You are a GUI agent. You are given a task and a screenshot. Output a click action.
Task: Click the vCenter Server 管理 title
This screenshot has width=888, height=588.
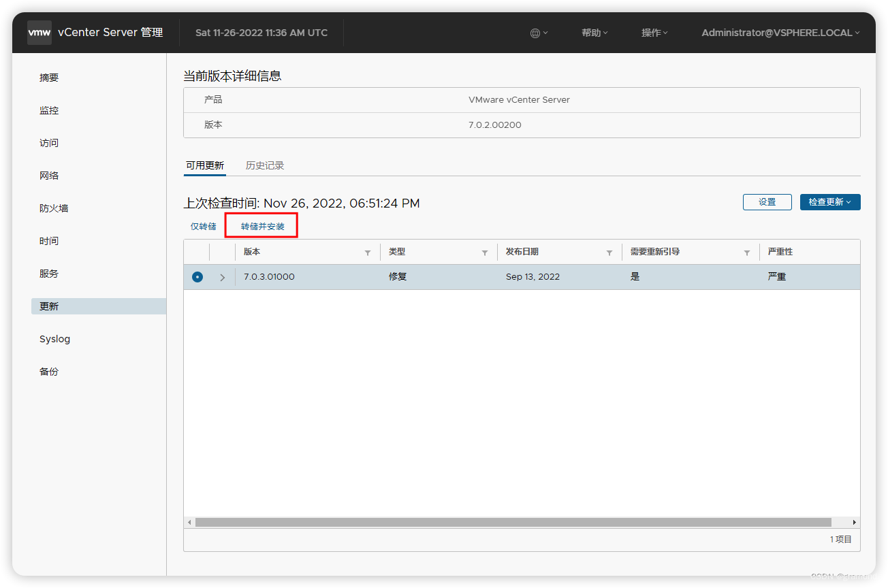click(x=110, y=33)
